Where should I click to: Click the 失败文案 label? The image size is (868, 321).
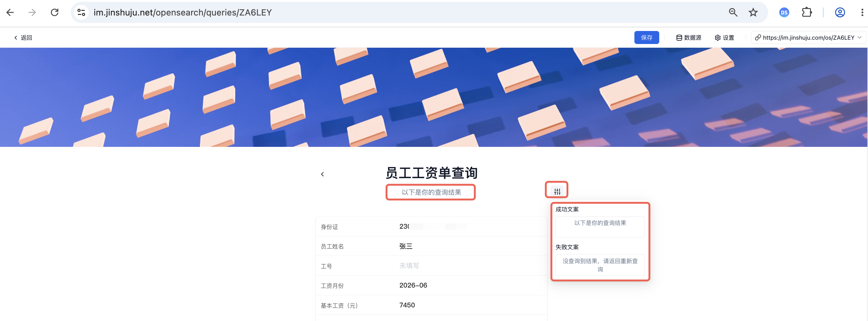567,247
